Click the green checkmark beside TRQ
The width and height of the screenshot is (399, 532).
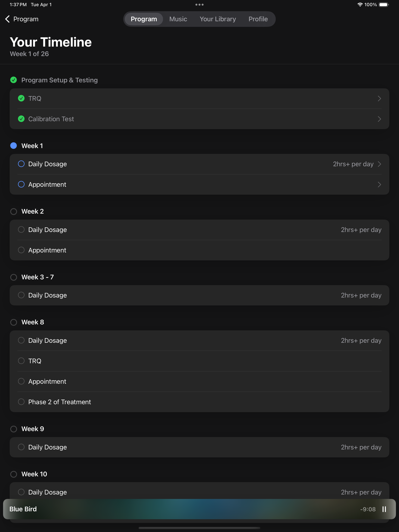(21, 98)
